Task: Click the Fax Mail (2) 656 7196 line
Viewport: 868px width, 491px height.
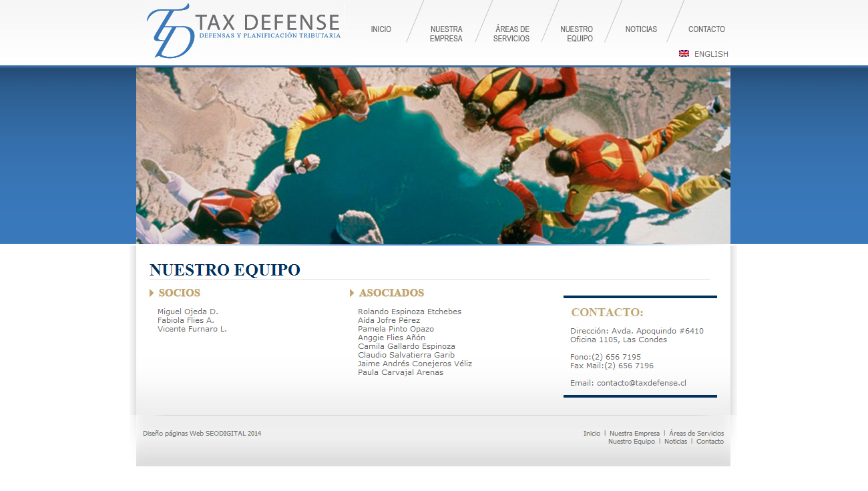Action: click(x=612, y=366)
